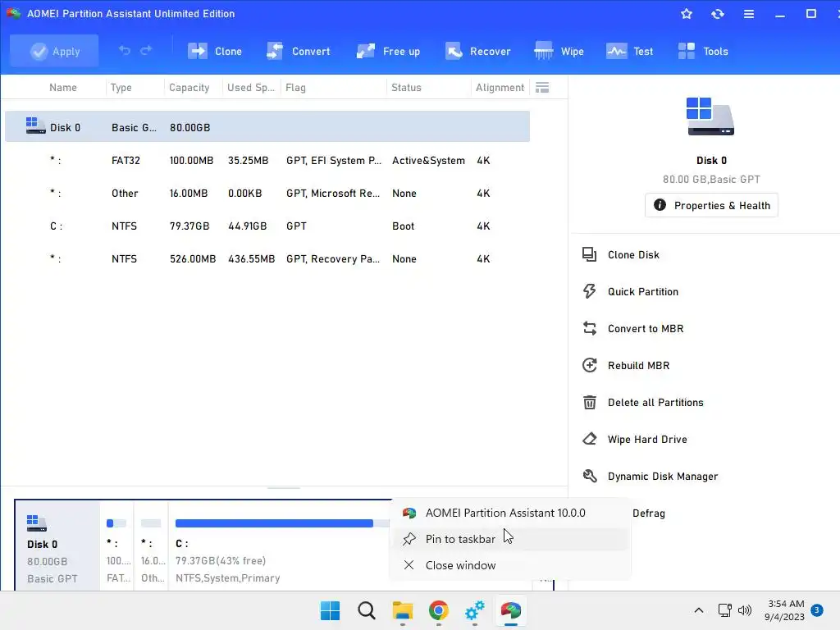Open the Free up menu
840x630 pixels.
(388, 52)
